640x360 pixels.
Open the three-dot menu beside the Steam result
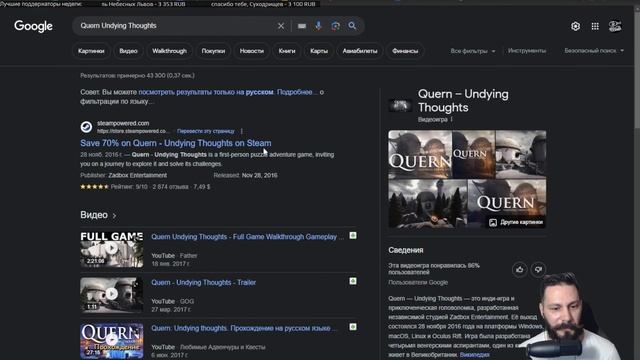(242, 131)
